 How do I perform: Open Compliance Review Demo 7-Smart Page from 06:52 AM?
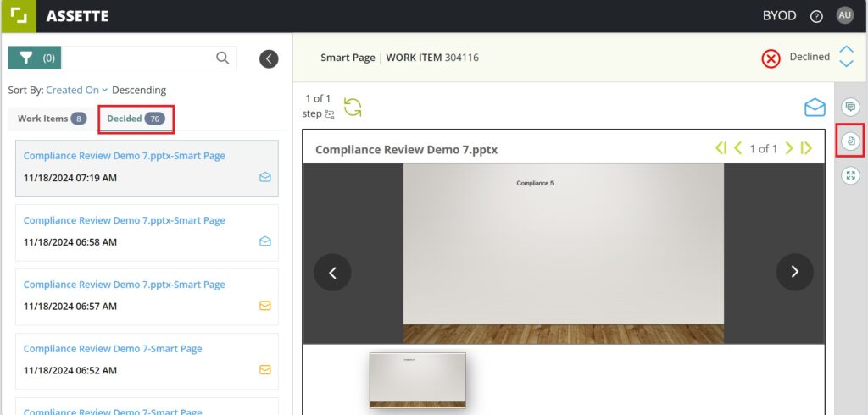coord(147,361)
